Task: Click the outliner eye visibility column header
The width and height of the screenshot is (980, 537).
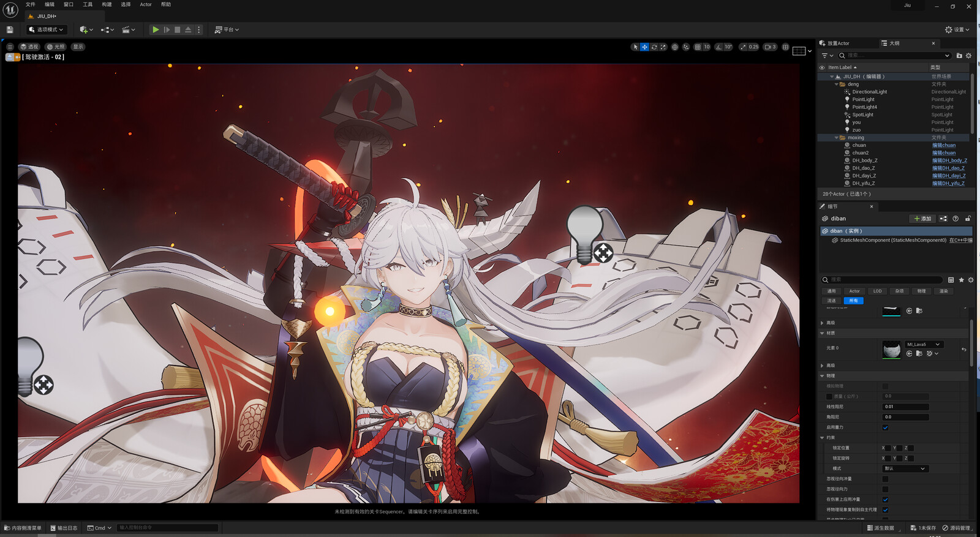Action: coord(822,67)
